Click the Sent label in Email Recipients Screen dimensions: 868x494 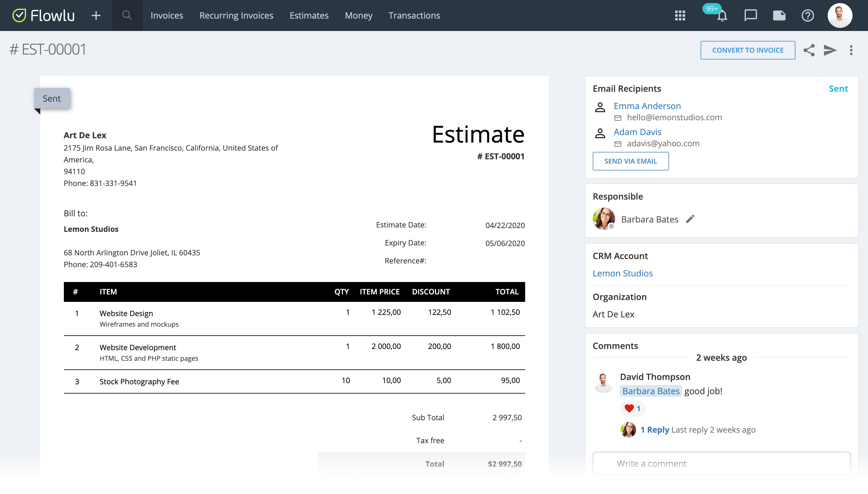tap(838, 89)
